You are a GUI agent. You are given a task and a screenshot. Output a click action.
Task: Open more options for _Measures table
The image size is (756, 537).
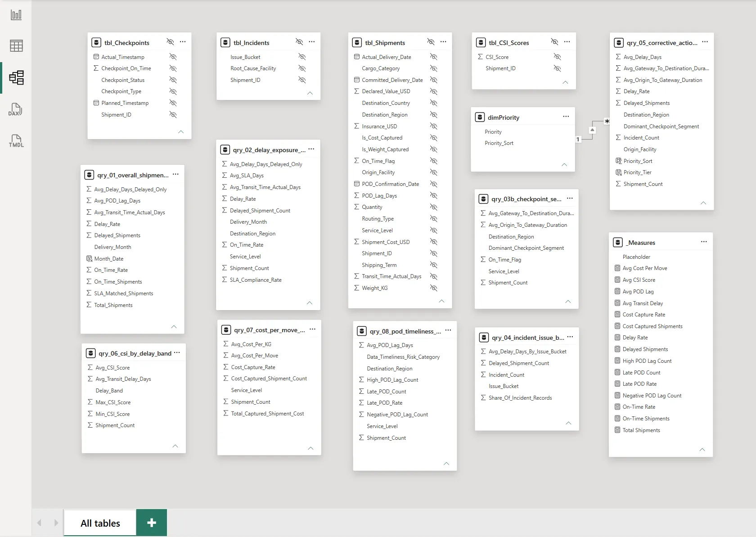pos(704,242)
